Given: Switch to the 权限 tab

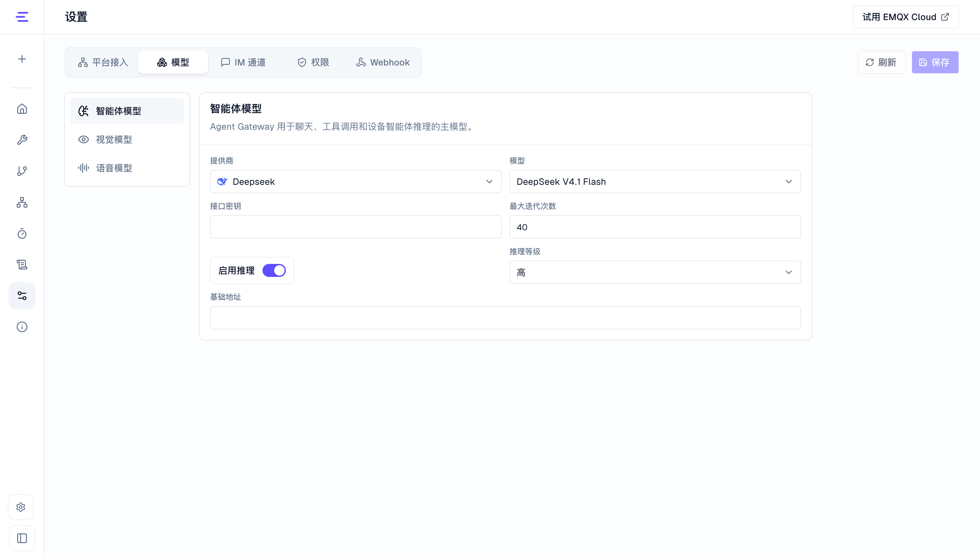Looking at the screenshot, I should click(313, 62).
